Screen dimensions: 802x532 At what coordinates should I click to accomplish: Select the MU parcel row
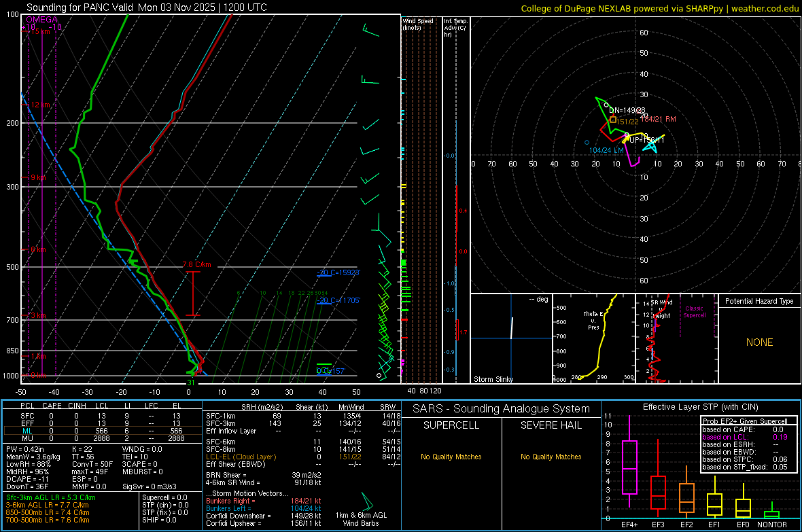tap(102, 438)
